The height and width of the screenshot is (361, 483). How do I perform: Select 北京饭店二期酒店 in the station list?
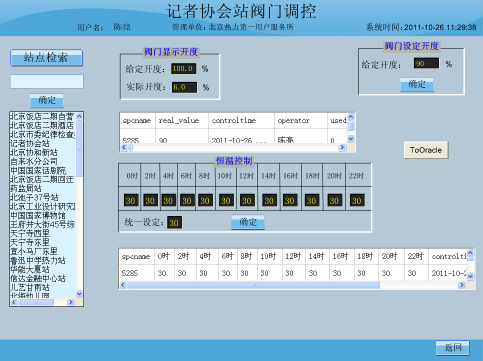tap(43, 125)
